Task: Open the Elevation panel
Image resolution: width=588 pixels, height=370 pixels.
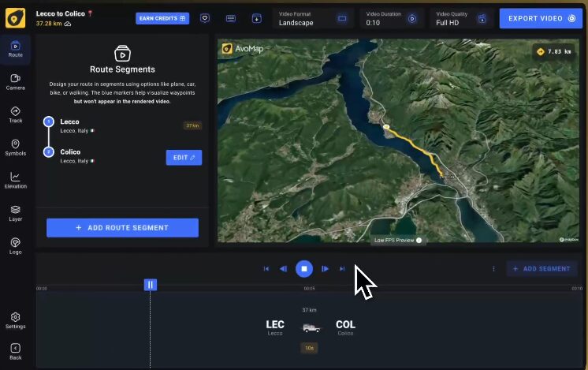Action: click(x=15, y=181)
